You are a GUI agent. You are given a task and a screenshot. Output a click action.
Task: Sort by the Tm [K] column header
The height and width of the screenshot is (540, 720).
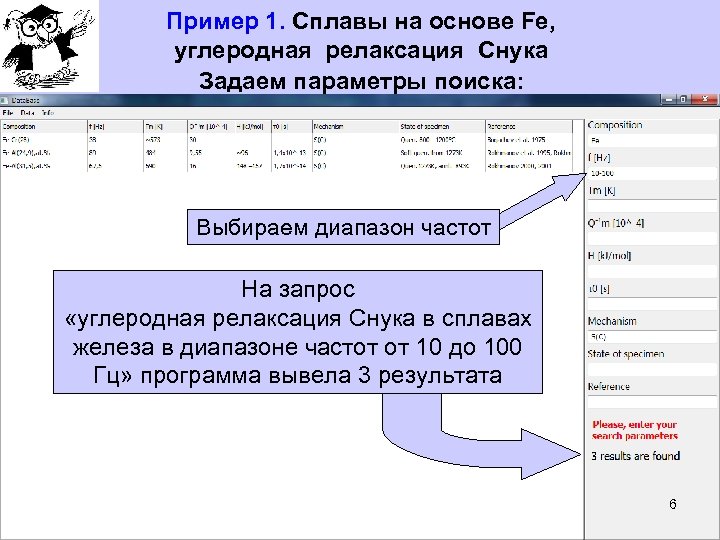165,126
